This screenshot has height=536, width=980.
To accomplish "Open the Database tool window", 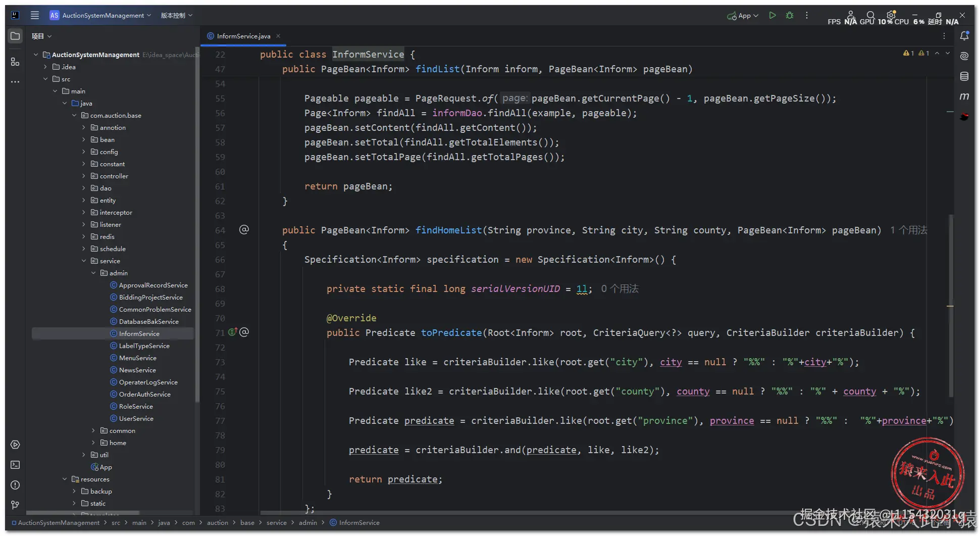I will [x=964, y=76].
